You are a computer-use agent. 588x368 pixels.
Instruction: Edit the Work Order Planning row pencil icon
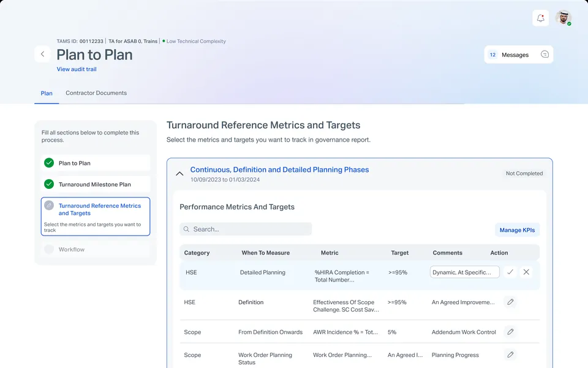(510, 355)
